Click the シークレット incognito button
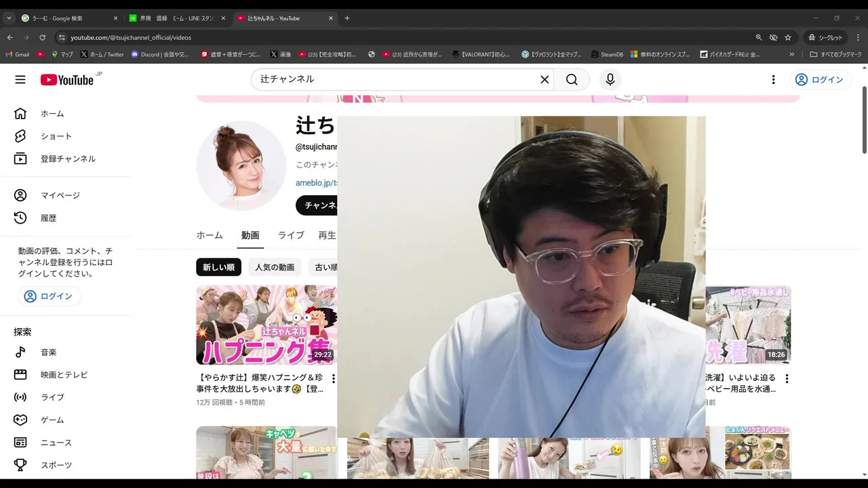This screenshot has width=868, height=488. pyautogui.click(x=825, y=37)
